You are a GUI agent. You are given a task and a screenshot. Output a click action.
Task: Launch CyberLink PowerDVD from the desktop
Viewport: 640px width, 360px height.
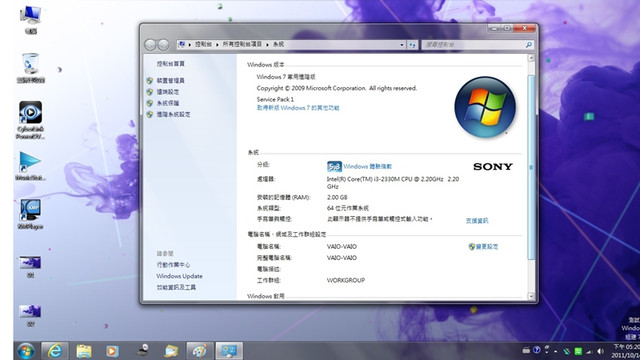31,120
